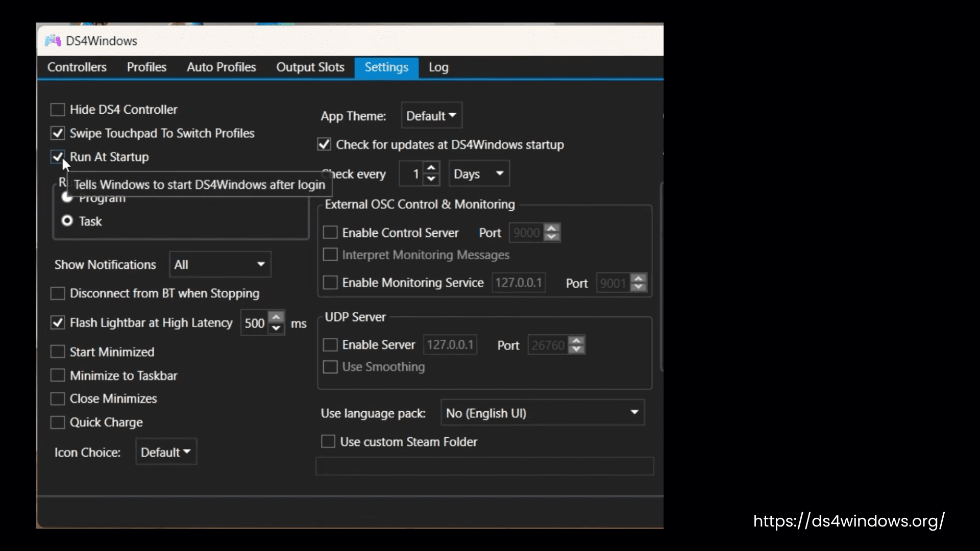Click the UDP Server IP address field
Viewport: 980px width, 551px height.
click(450, 345)
